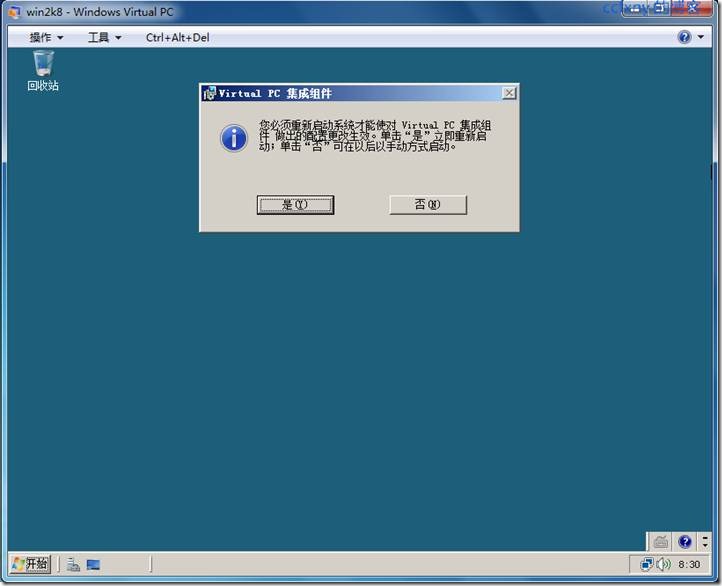Launch Server Manager from quick launch
This screenshot has width=722, height=586.
tap(73, 564)
